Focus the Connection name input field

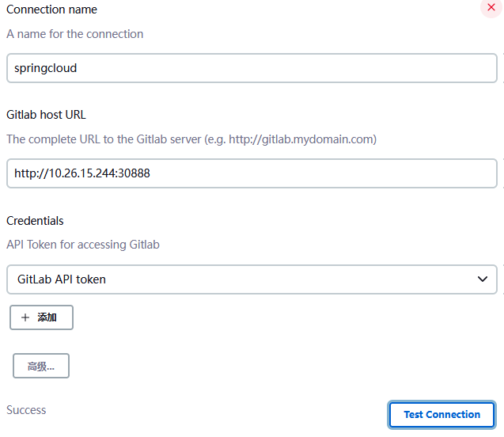(x=252, y=68)
